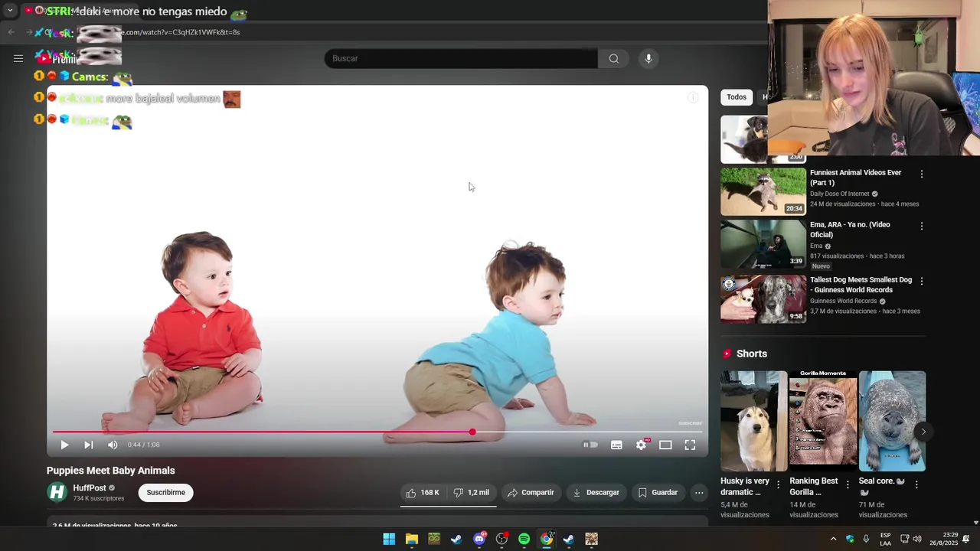
Task: Open the Daily Dose Of Internet channel
Action: (x=840, y=194)
